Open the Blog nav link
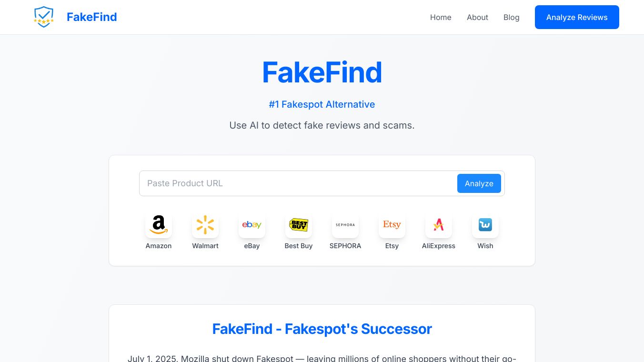 [511, 17]
